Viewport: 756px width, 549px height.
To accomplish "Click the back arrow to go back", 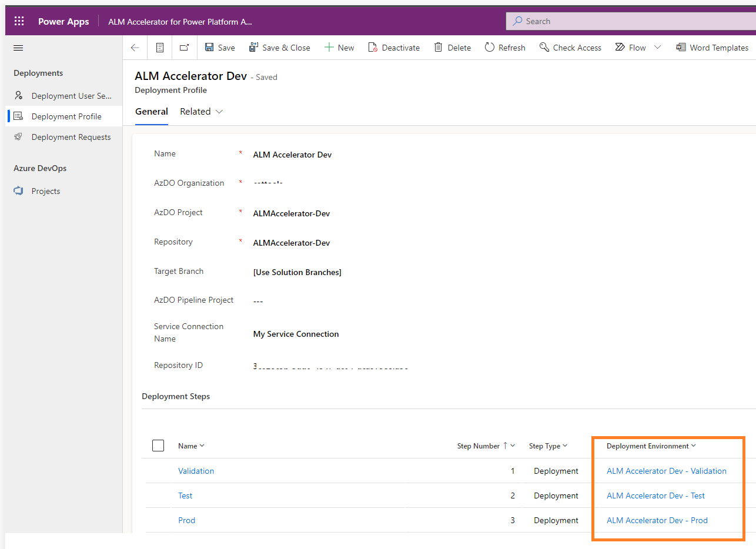I will pos(134,47).
